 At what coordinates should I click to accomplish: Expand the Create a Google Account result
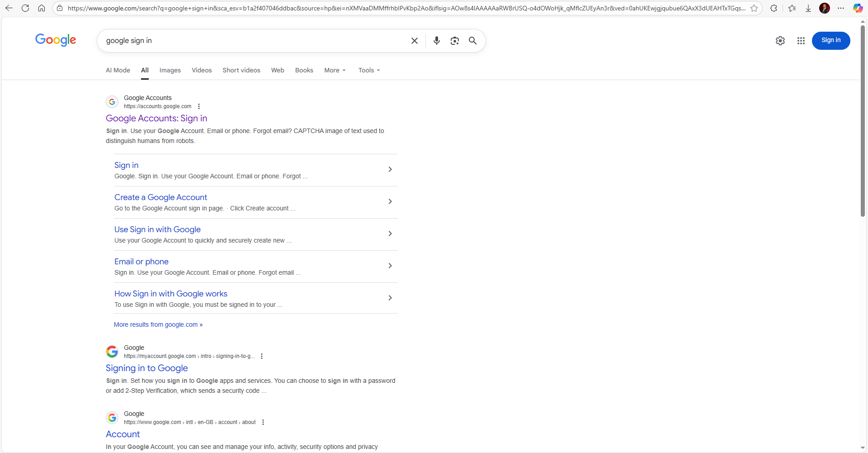[x=390, y=201]
